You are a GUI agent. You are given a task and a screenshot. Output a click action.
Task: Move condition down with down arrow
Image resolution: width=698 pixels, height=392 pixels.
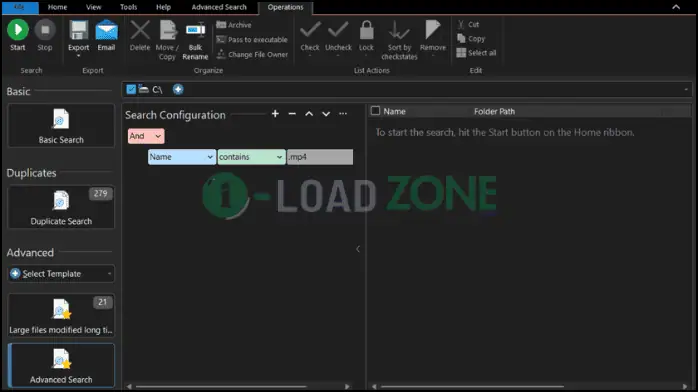click(326, 114)
